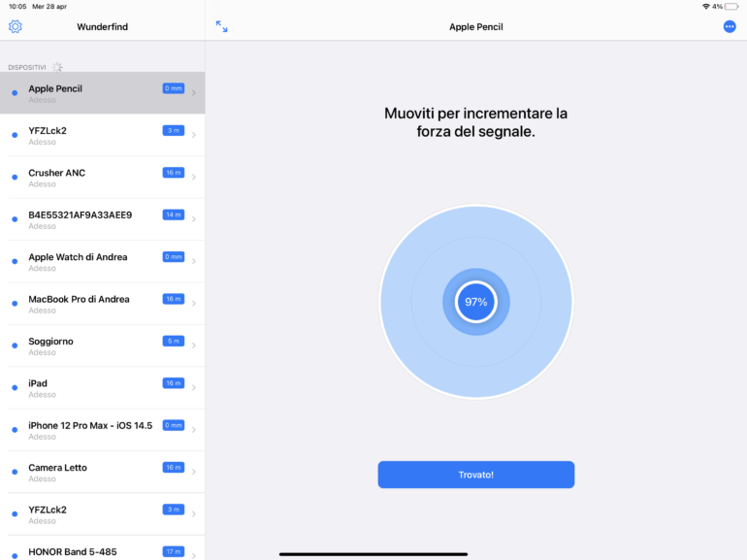Tap the chevron on Apple Watch di Andrea row
The height and width of the screenshot is (560, 747).
(x=194, y=261)
